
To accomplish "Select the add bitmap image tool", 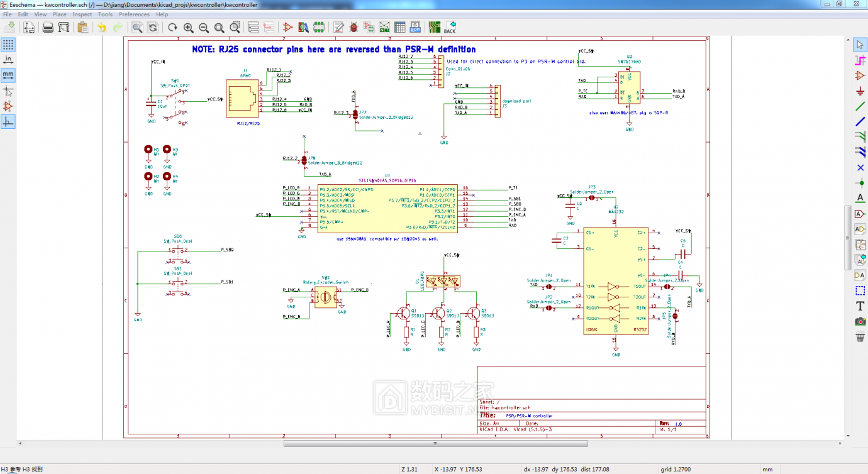I will (860, 322).
